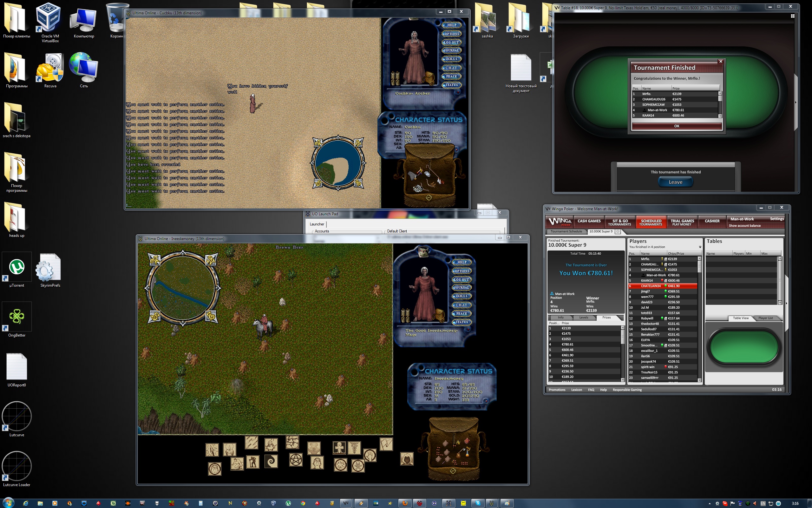This screenshot has height=508, width=812.
Task: Open Skype from the taskbar
Action: coord(478,503)
